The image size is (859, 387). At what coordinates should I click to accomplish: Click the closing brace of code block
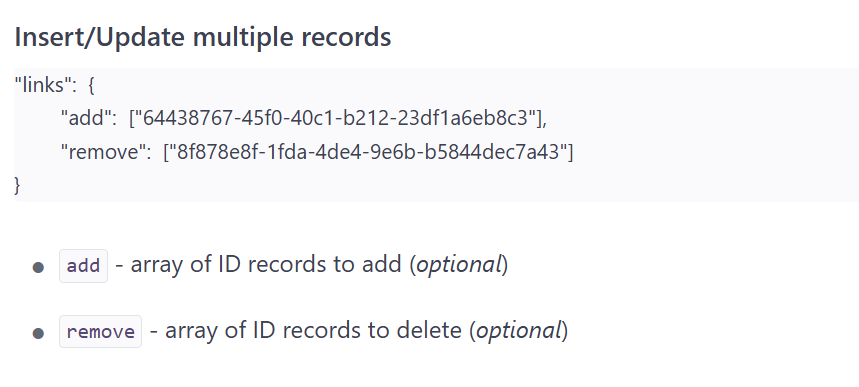(x=18, y=185)
